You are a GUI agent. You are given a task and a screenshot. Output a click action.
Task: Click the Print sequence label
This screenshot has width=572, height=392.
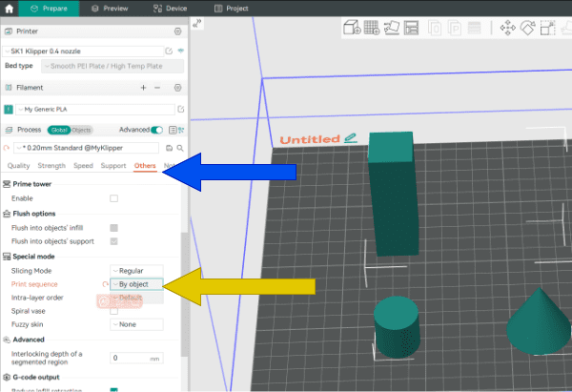(34, 284)
